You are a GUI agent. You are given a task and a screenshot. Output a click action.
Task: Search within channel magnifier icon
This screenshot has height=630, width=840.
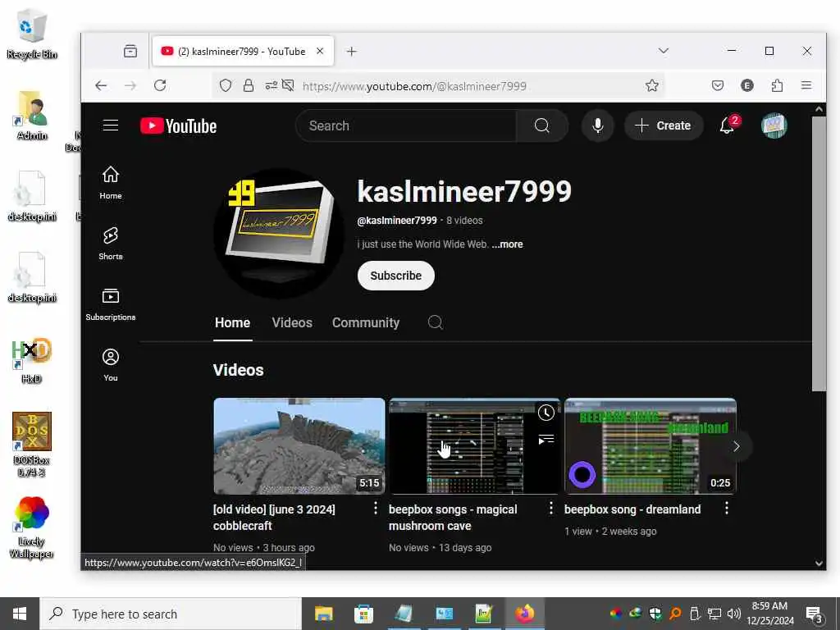coord(435,322)
